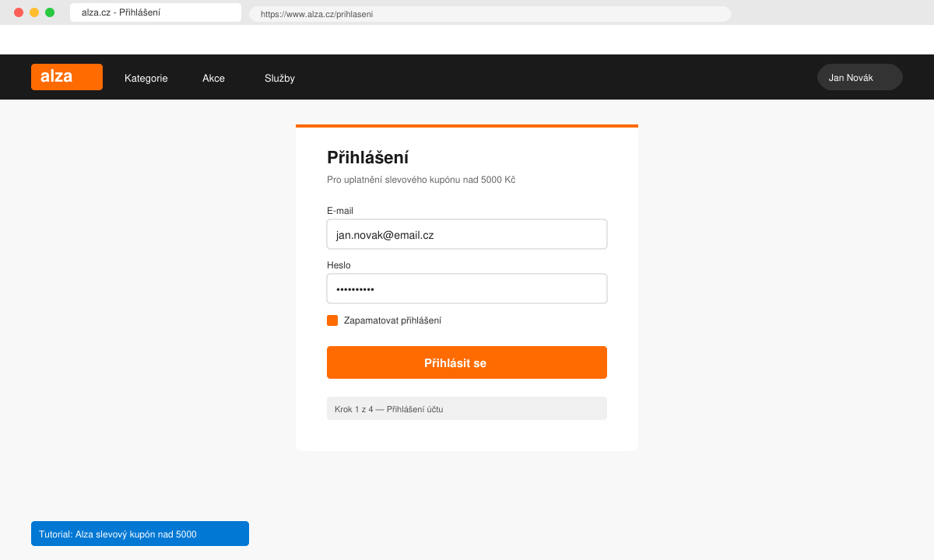Focus the Heslo password field
This screenshot has height=560, width=934.
click(x=467, y=289)
